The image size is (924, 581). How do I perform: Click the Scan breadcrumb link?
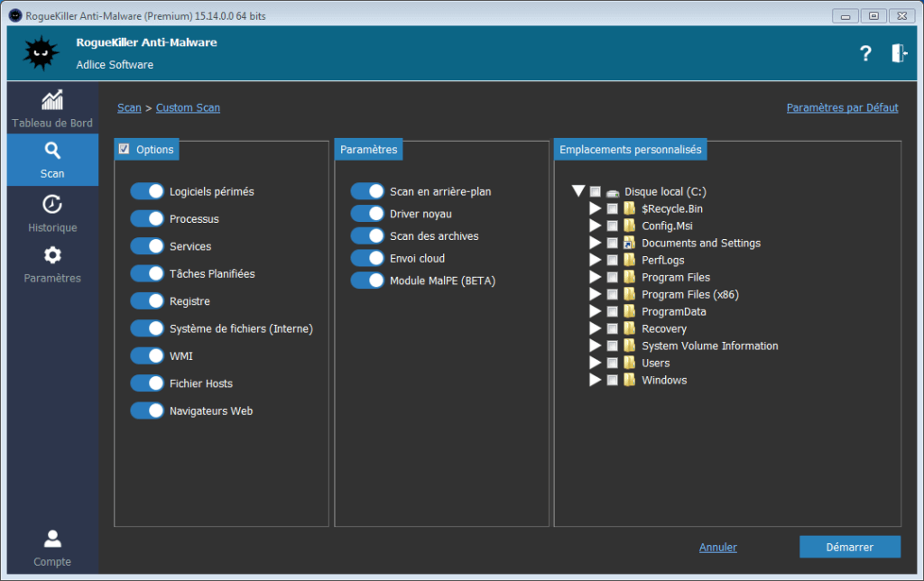(129, 108)
